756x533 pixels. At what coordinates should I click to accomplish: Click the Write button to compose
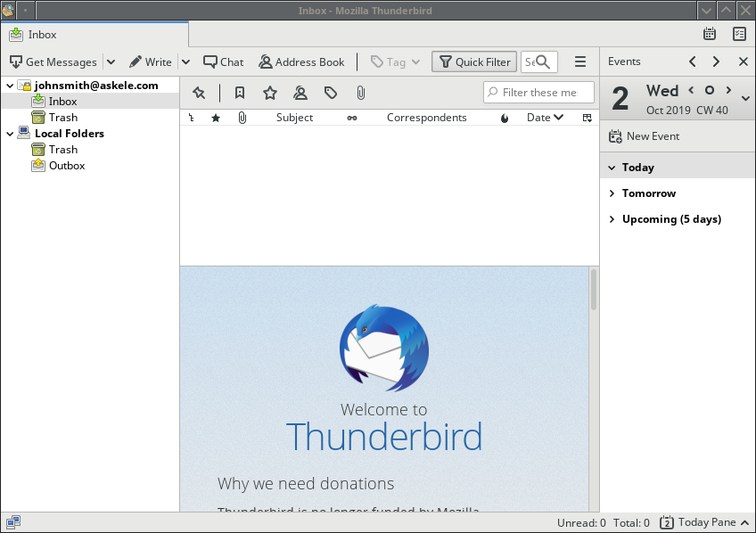[x=152, y=61]
